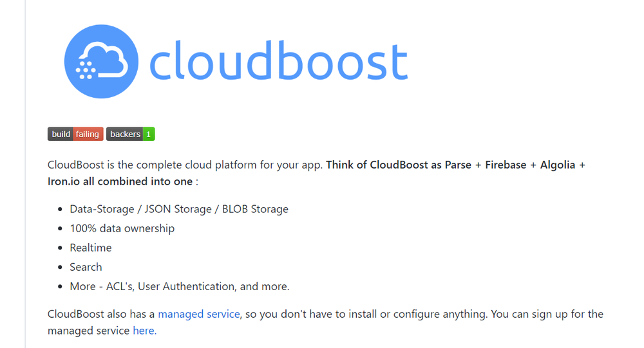Open the backers 1 badge

(130, 134)
